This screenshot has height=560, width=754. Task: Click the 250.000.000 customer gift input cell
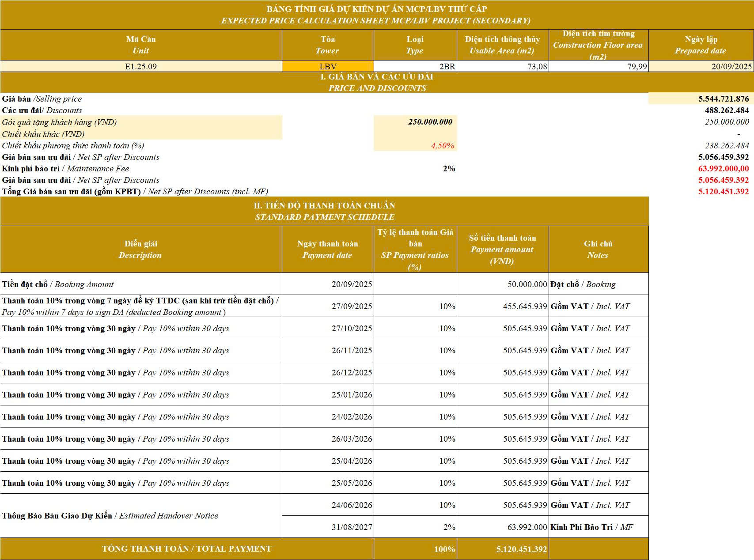[415, 122]
